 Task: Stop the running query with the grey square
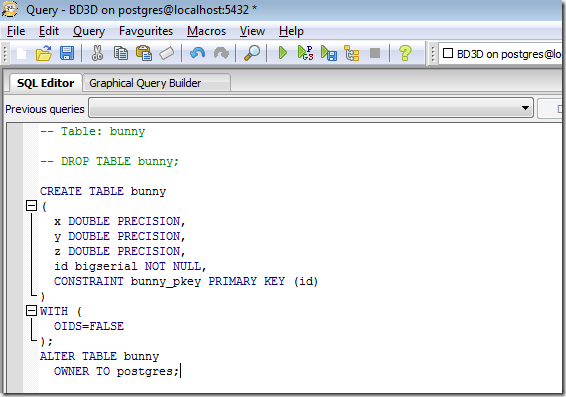tap(375, 53)
